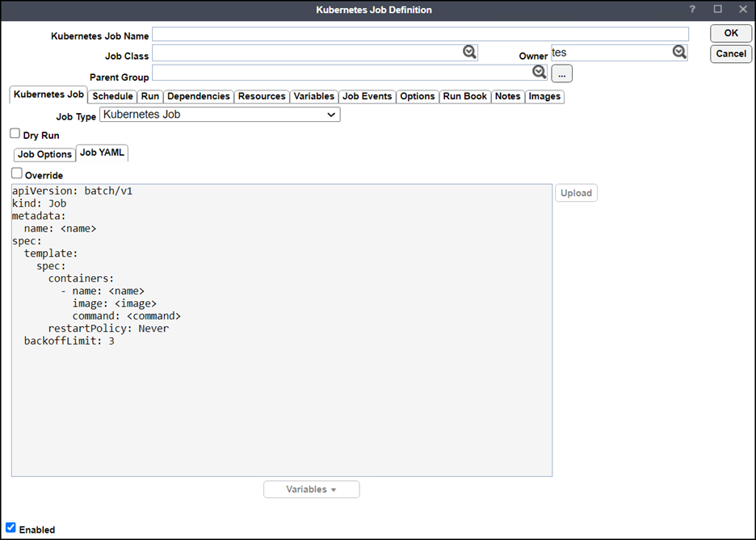756x540 pixels.
Task: Select the Job YAML sub-tab
Action: [103, 153]
